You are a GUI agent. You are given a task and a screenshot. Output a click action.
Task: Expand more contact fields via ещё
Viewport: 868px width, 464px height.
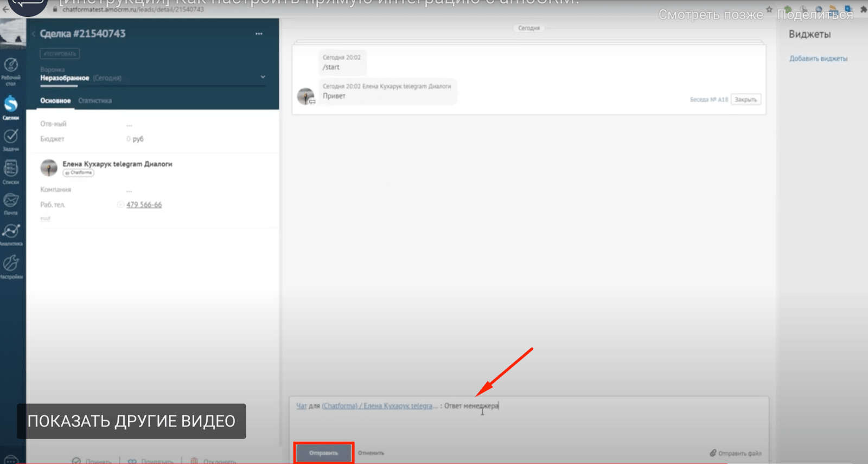tap(45, 218)
